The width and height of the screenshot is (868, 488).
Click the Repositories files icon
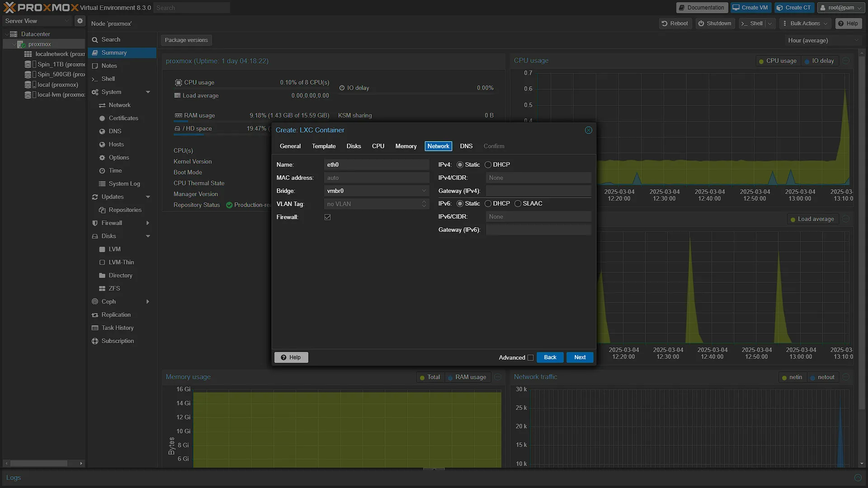click(102, 210)
